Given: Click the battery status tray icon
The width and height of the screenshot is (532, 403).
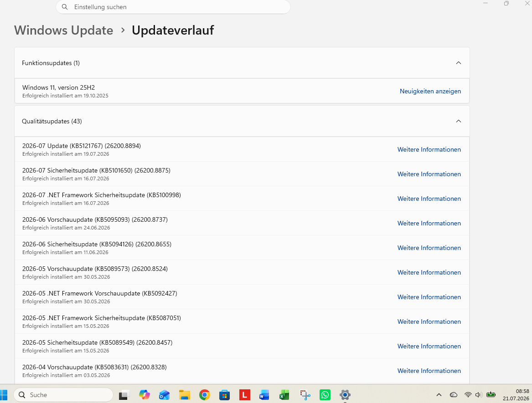Looking at the screenshot, I should coord(491,394).
